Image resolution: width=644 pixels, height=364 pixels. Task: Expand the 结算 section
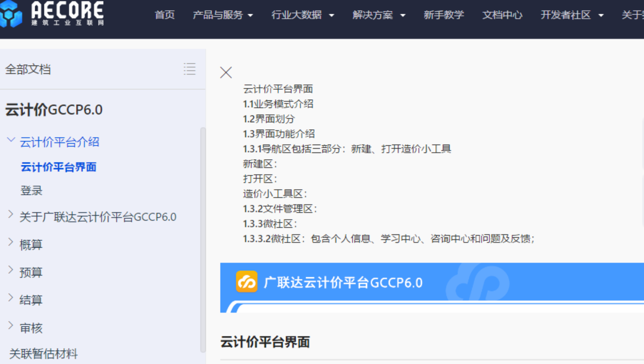coord(10,298)
